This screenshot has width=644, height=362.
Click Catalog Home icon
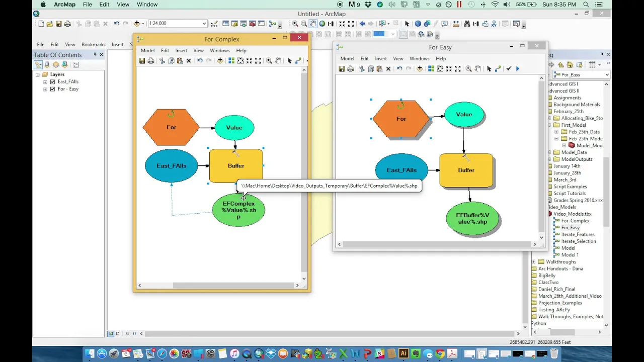point(570,65)
